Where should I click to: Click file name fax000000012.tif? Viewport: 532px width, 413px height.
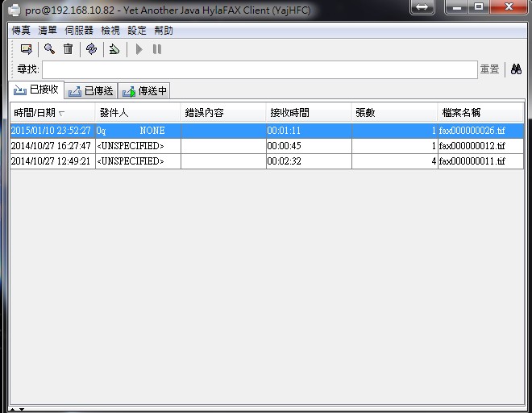[472, 146]
